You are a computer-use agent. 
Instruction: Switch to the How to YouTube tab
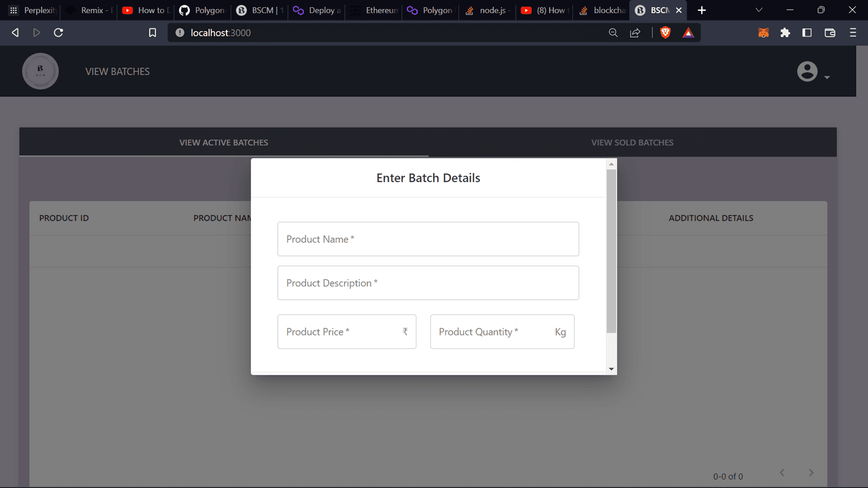click(146, 10)
